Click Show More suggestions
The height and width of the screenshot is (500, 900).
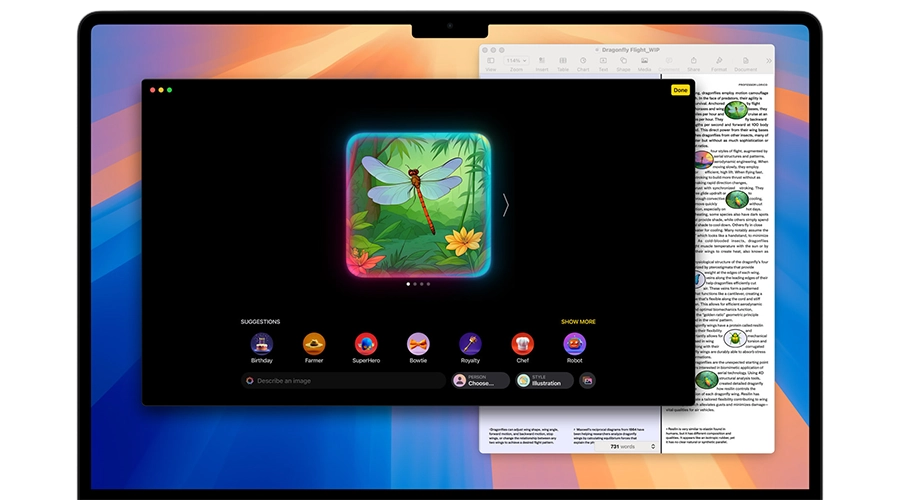578,322
